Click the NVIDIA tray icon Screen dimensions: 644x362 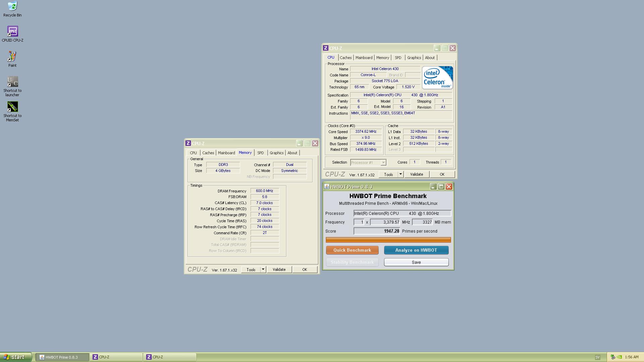pyautogui.click(x=619, y=357)
